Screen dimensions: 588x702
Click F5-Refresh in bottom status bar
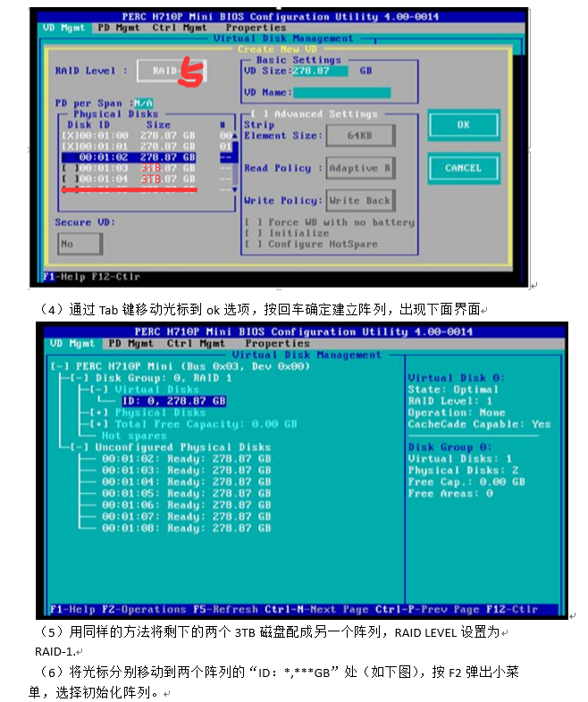pos(225,609)
